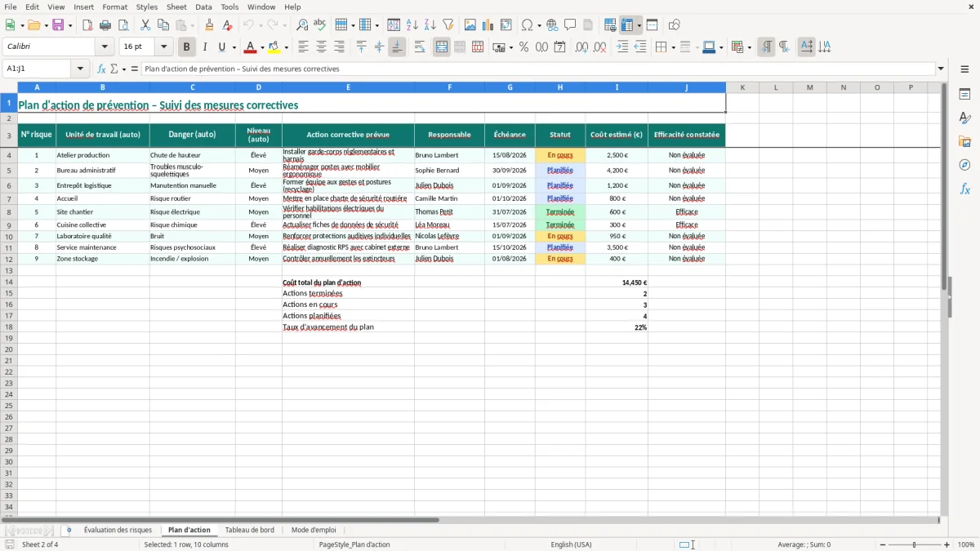
Task: Cut selection with scissors icon
Action: click(x=145, y=25)
